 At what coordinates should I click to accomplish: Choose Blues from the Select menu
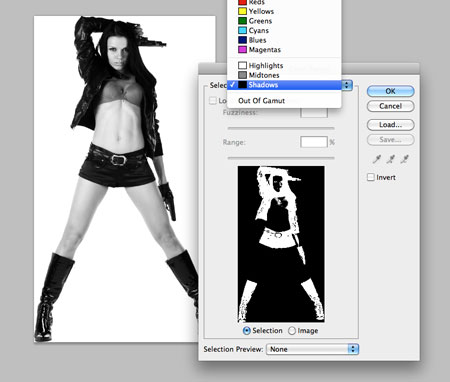point(284,40)
